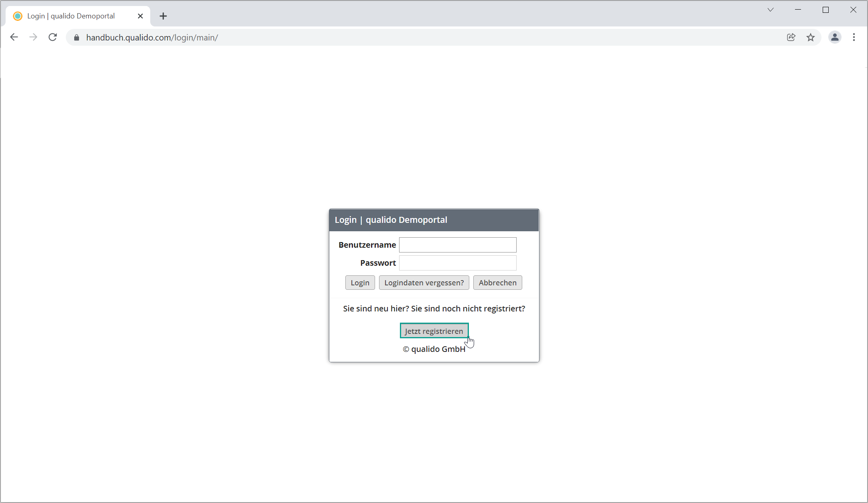This screenshot has width=868, height=503.
Task: Open the tab search chevron
Action: click(x=771, y=10)
